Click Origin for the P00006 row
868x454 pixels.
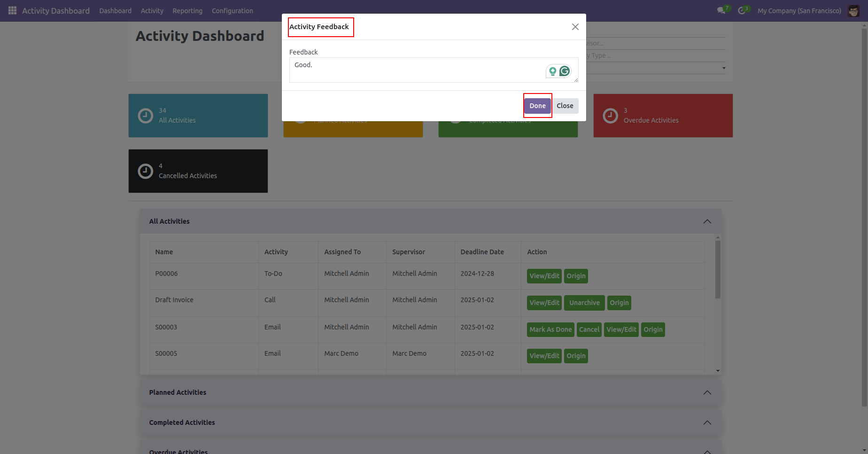pos(576,276)
